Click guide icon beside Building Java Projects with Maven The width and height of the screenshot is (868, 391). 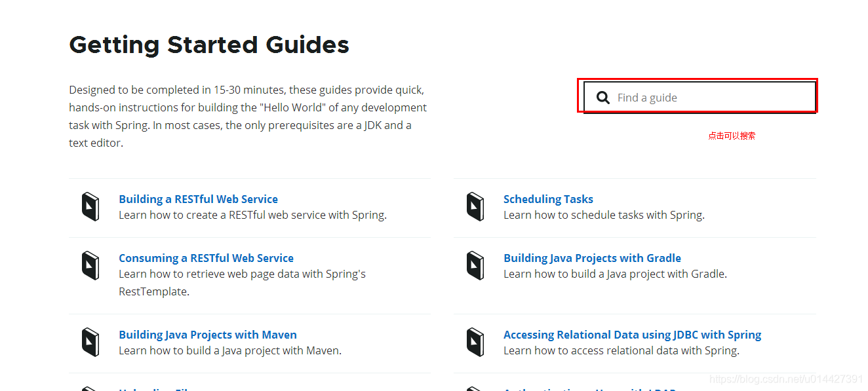[x=90, y=342]
